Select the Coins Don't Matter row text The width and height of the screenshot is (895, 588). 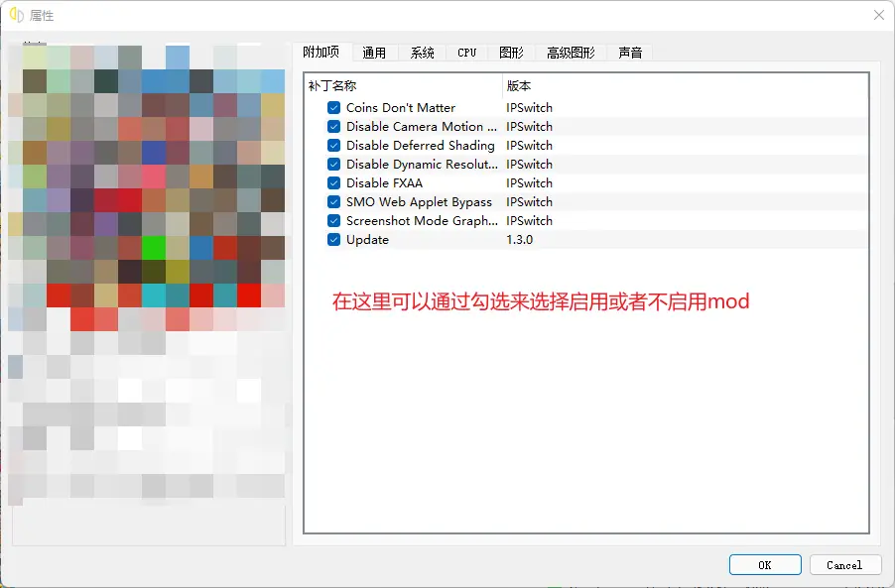click(x=401, y=108)
